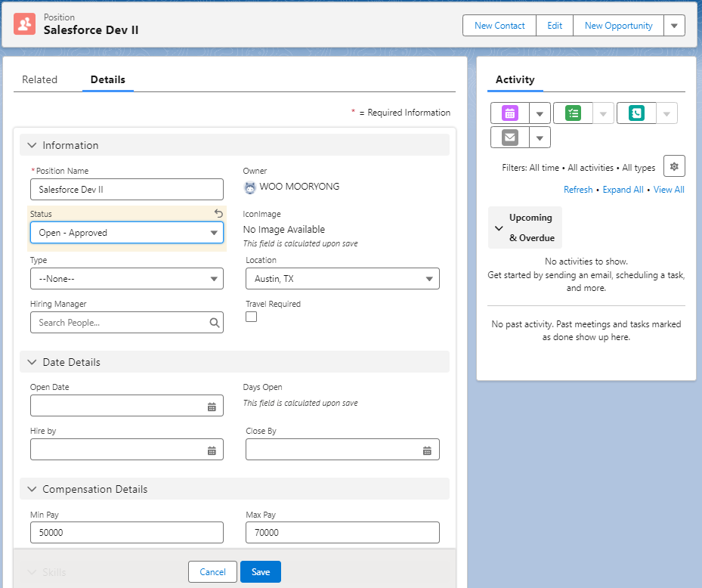Click the Expand All link
702x588 pixels.
coord(623,190)
